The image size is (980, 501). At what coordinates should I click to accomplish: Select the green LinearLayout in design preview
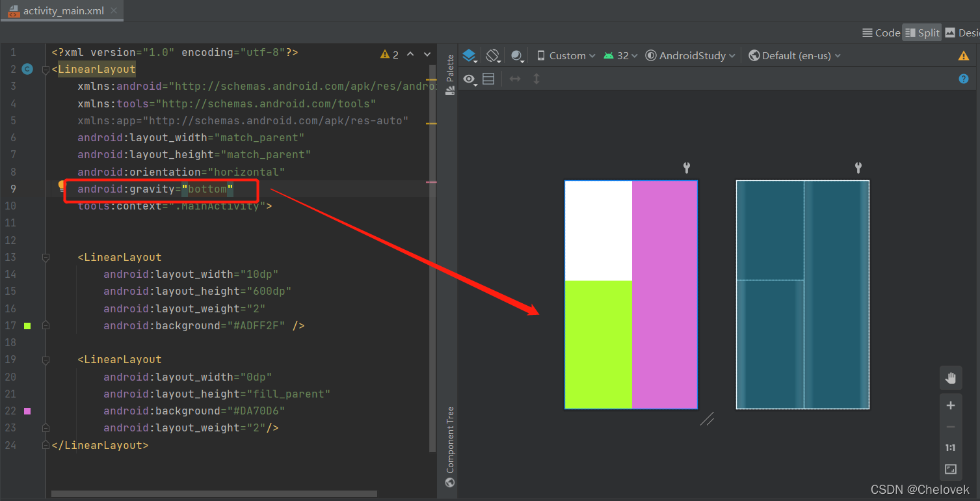(598, 344)
